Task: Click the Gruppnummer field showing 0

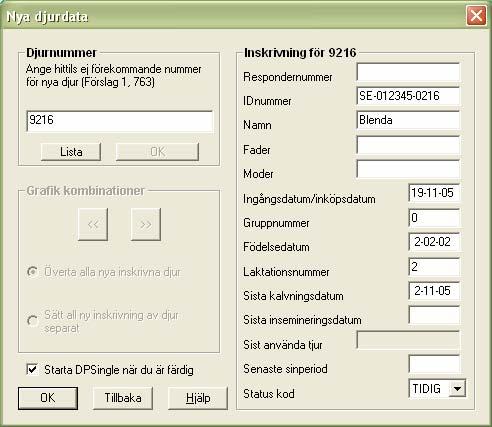Action: tap(434, 218)
